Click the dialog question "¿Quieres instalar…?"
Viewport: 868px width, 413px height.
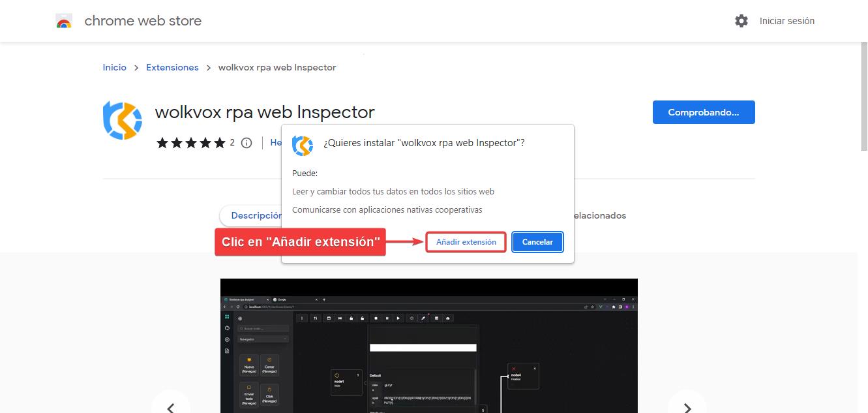point(424,143)
